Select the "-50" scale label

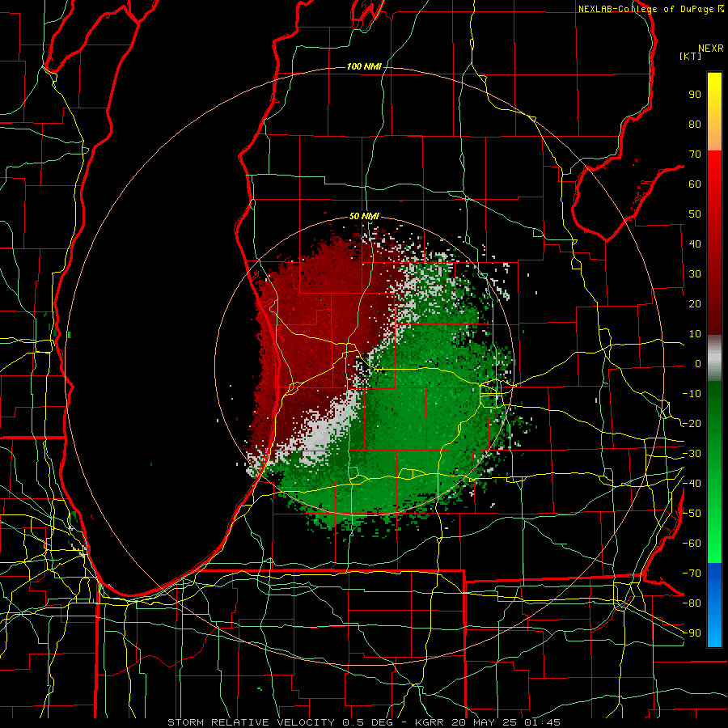coord(692,514)
